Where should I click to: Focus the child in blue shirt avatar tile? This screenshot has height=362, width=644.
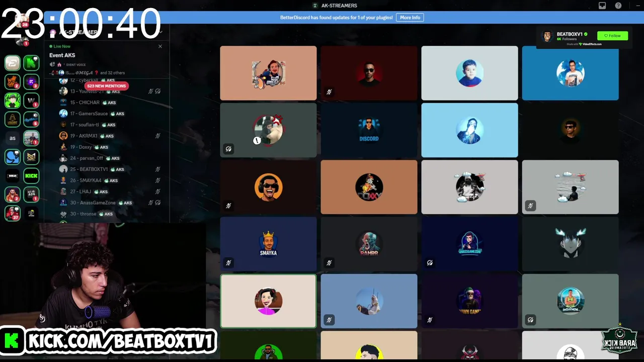point(469,73)
